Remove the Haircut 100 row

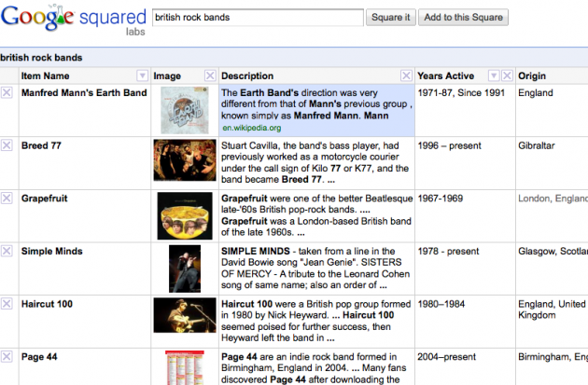click(x=7, y=304)
